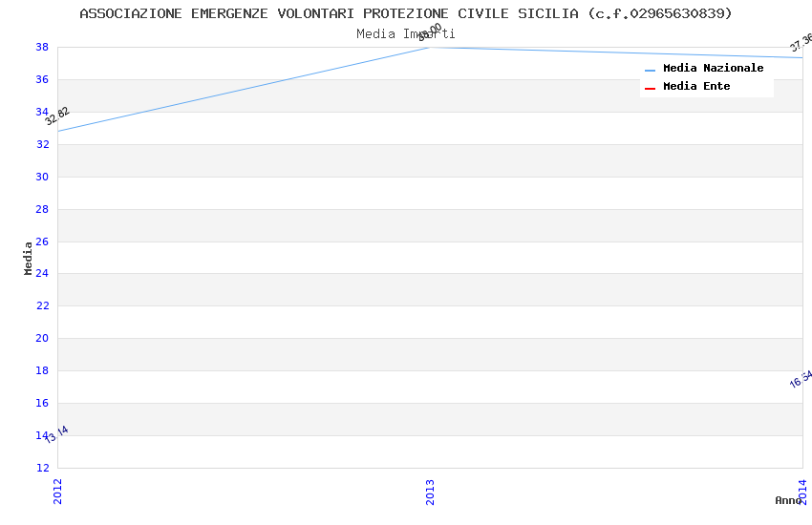Click the 2012 x-axis tick label

click(x=57, y=491)
